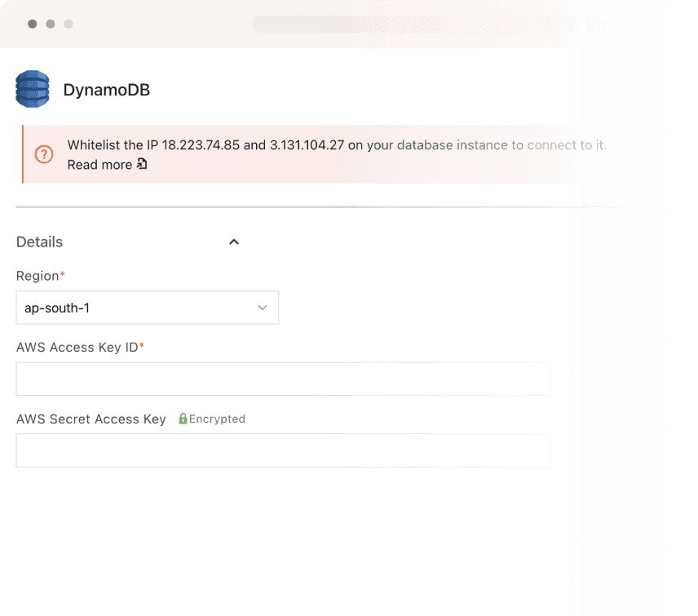Click the Details section header
Viewport: 698px width, 616px height.
[38, 242]
